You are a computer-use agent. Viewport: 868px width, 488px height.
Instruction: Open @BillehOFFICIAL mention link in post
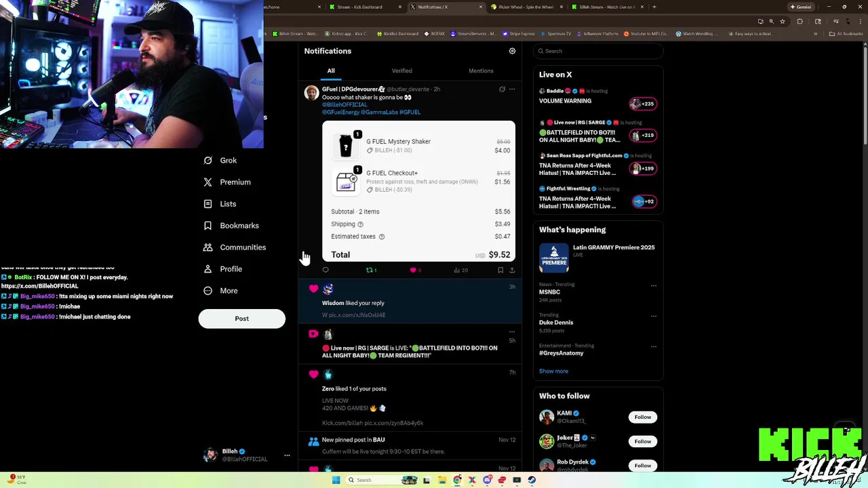click(344, 104)
